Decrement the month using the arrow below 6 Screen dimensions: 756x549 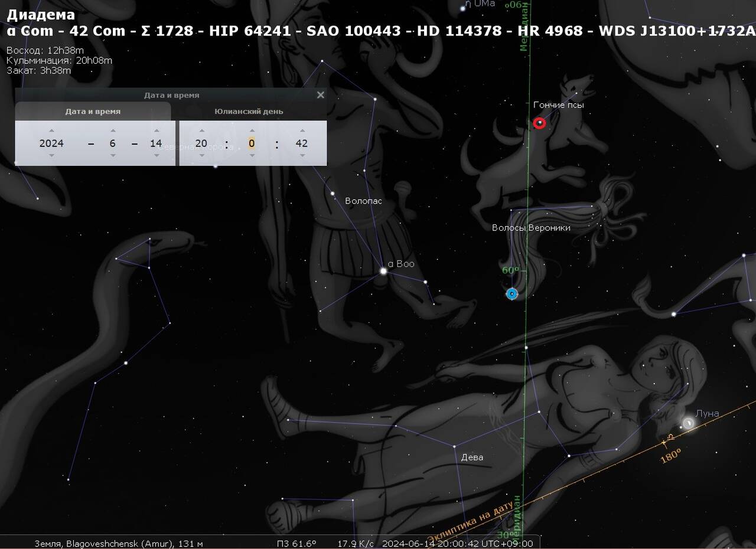[113, 155]
